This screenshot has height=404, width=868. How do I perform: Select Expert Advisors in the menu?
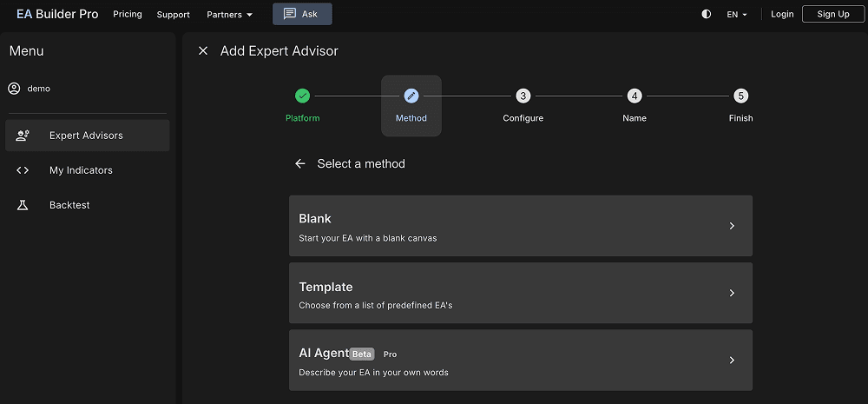(x=88, y=136)
